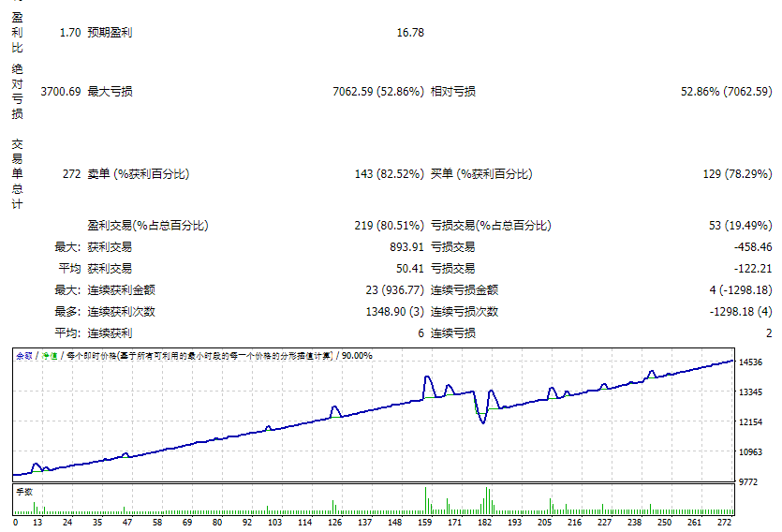Click the long positions value 129 (78.29%)

(x=737, y=173)
